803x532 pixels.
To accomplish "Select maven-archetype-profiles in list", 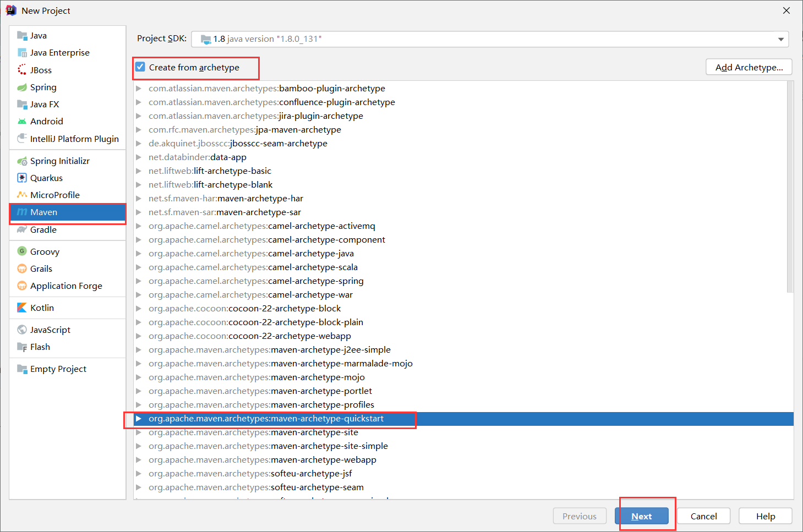I will 463,405.
